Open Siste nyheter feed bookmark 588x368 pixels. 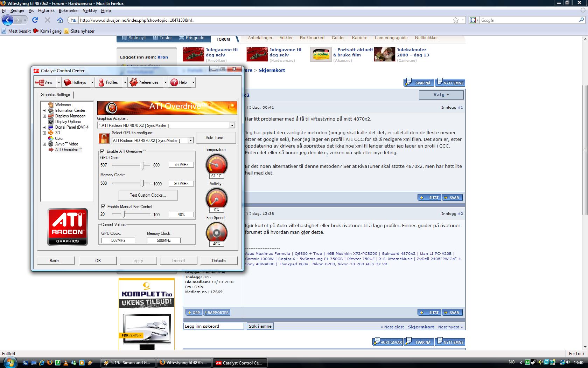pos(79,31)
